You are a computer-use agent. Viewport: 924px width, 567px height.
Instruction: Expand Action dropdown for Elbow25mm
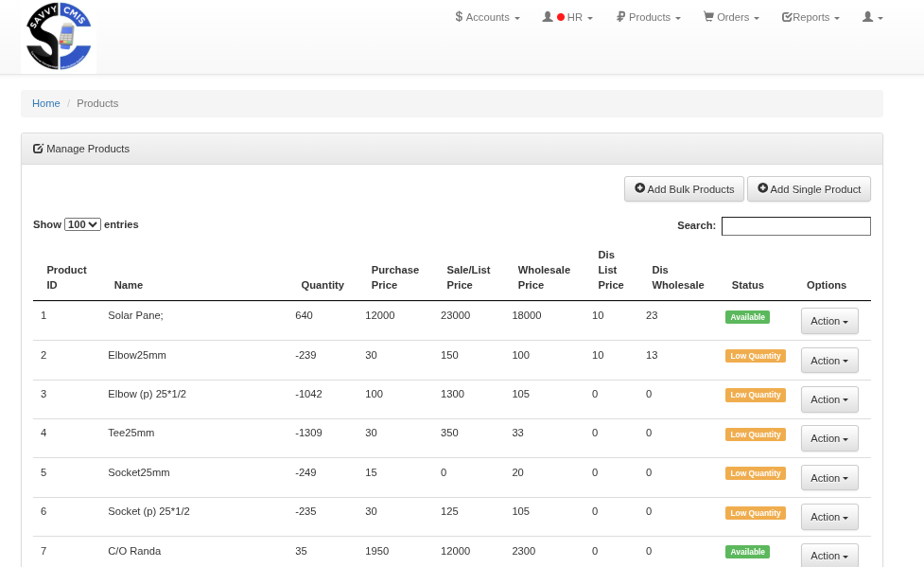pyautogui.click(x=828, y=361)
